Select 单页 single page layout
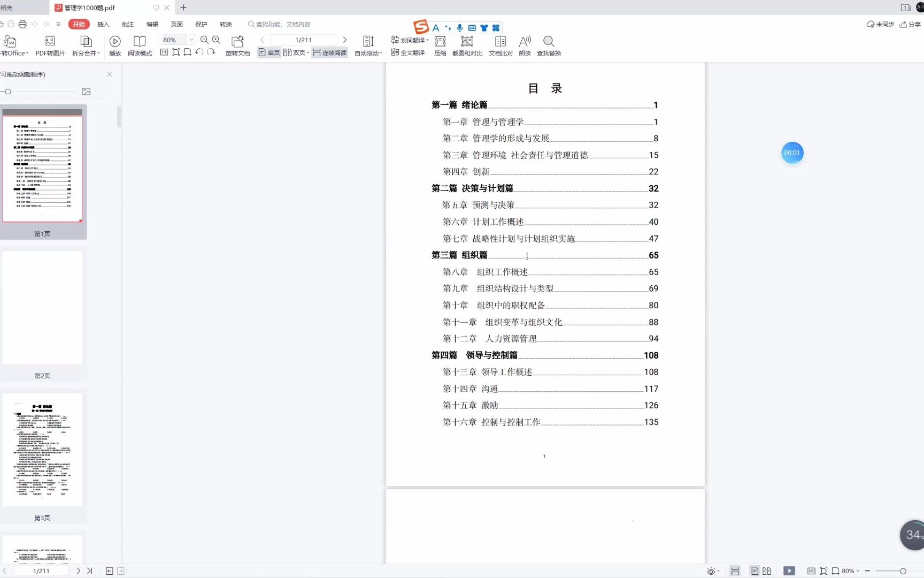 pyautogui.click(x=269, y=52)
